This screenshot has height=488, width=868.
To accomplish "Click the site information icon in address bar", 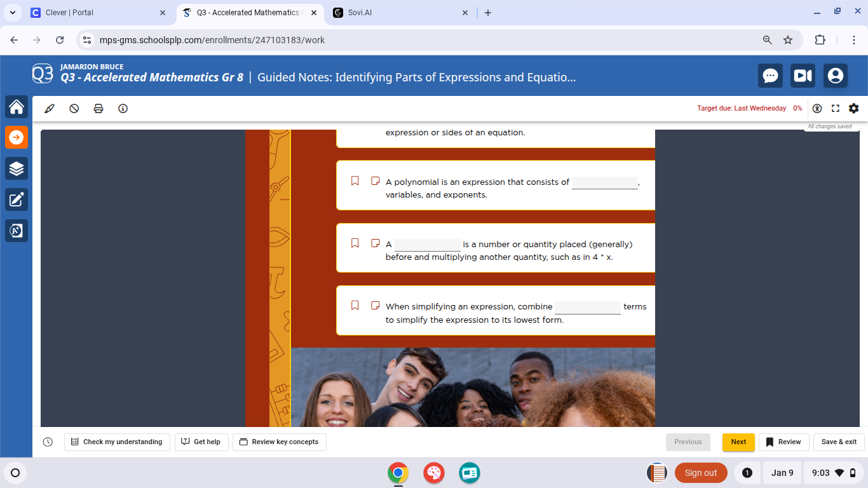I will (88, 40).
